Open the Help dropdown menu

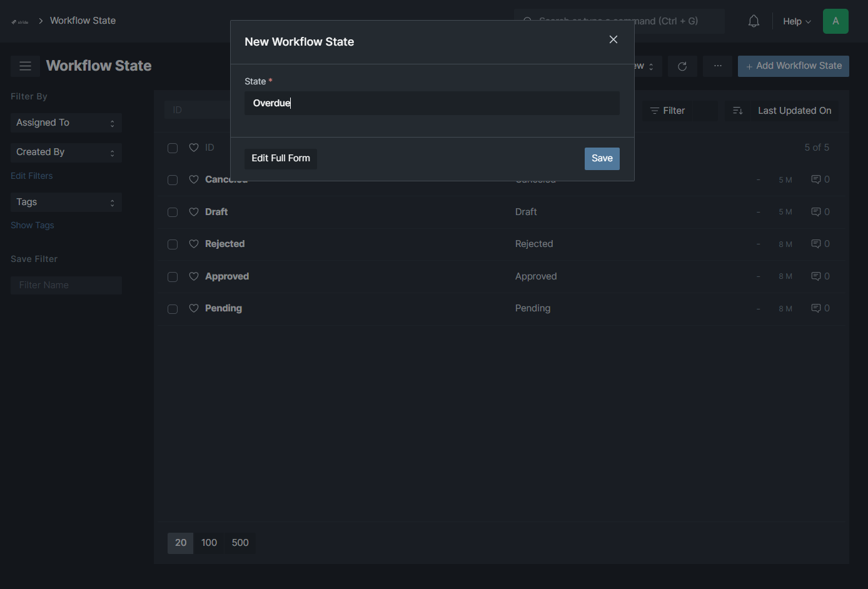click(797, 21)
